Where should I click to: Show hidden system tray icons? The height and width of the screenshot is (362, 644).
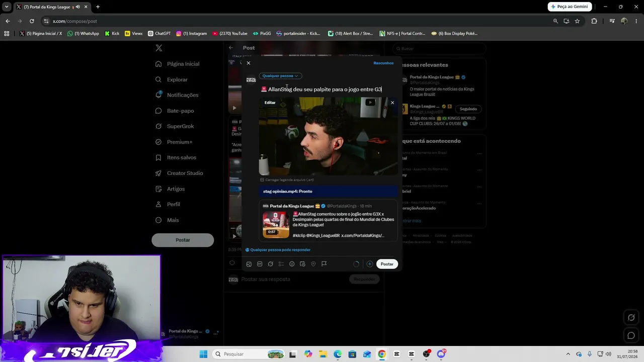coord(568,354)
